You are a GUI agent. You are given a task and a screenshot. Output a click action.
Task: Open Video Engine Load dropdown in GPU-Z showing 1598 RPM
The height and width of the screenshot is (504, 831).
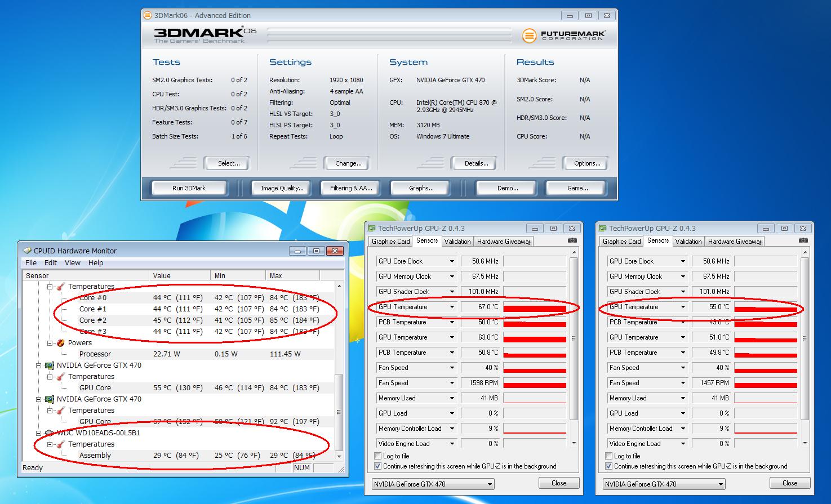[x=452, y=444]
